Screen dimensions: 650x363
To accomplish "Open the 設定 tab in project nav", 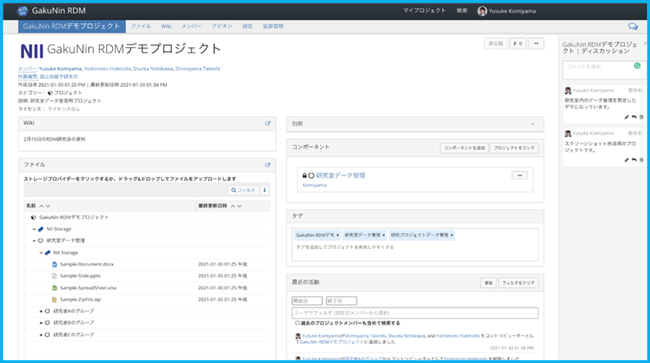I will click(247, 26).
